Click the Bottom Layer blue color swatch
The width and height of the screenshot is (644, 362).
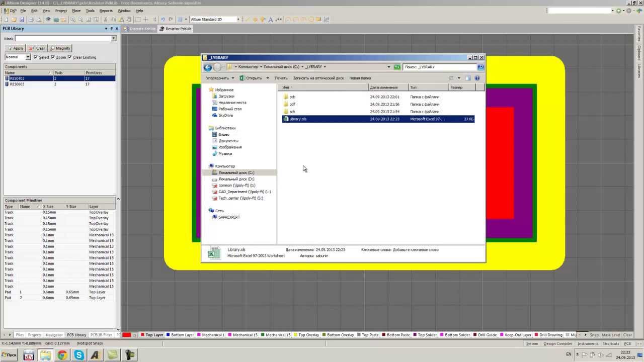(x=169, y=335)
